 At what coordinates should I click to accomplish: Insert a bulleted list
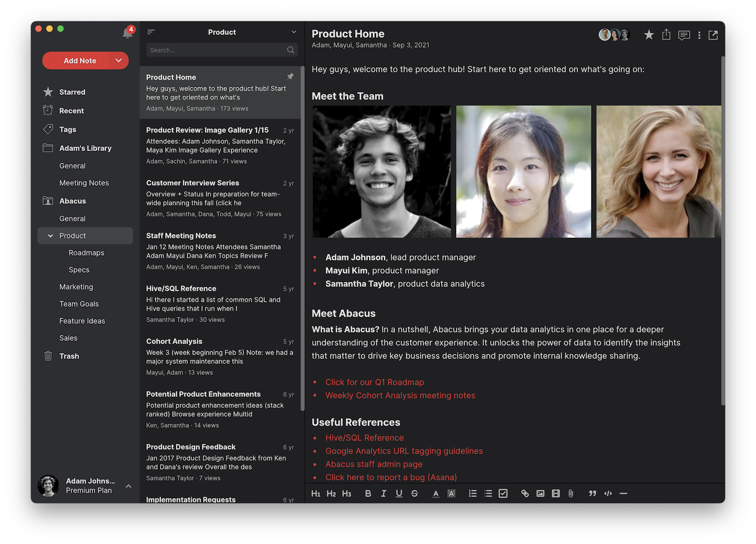click(488, 493)
